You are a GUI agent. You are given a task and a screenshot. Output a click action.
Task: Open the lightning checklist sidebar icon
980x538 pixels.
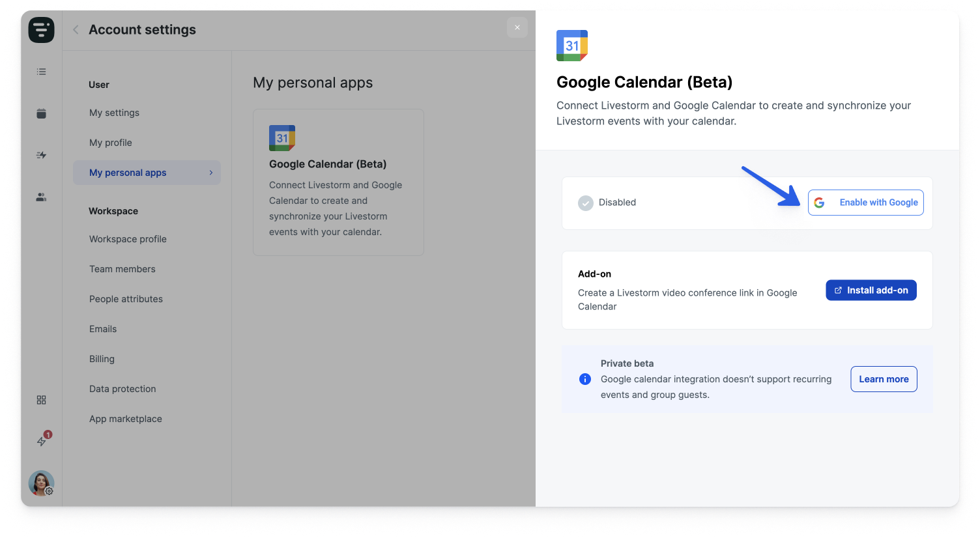tap(41, 155)
